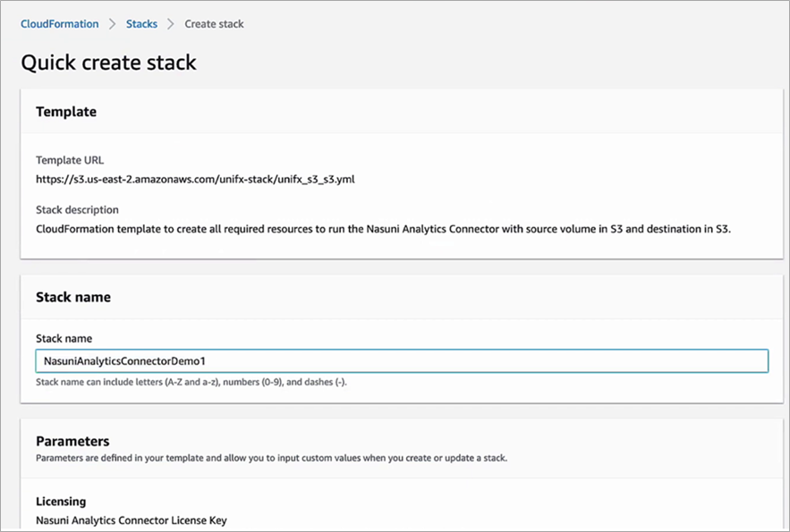Select the Create stack breadcrumb item
790x532 pixels.
[214, 24]
